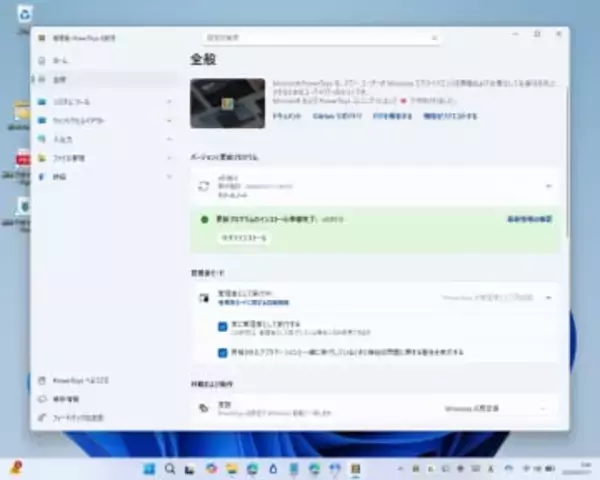
Task: Open the app theme dropdown (Windows の既定値)
Action: pos(497,408)
